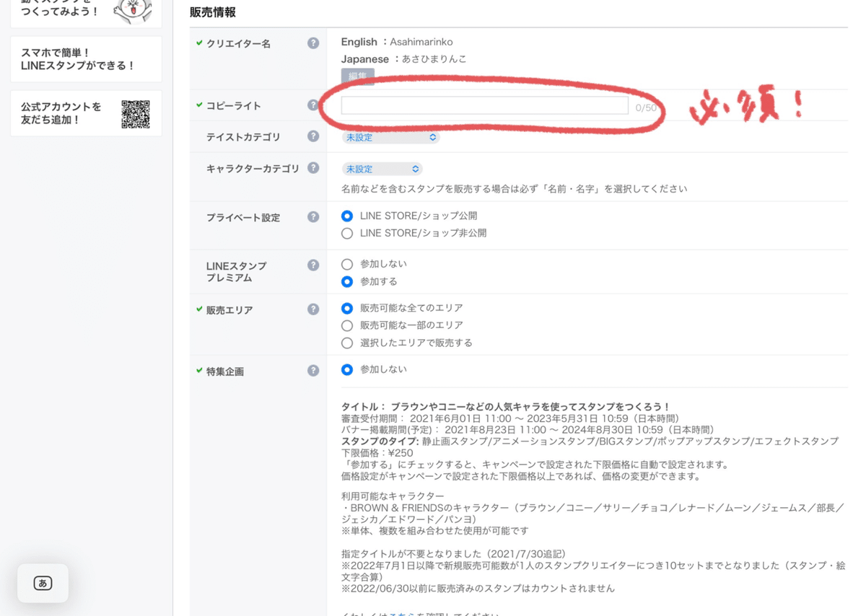Open the キャラクターカテゴリ dropdown
This screenshot has width=866, height=616.
pos(382,169)
